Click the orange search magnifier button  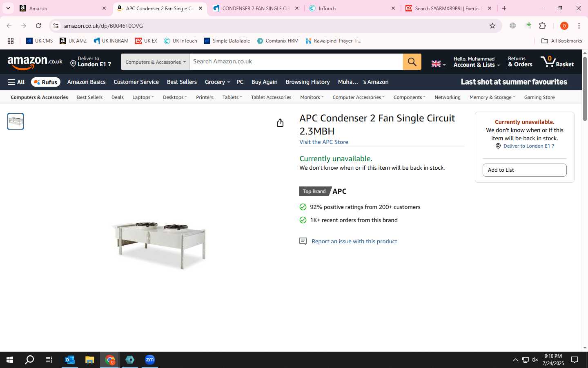(x=412, y=62)
